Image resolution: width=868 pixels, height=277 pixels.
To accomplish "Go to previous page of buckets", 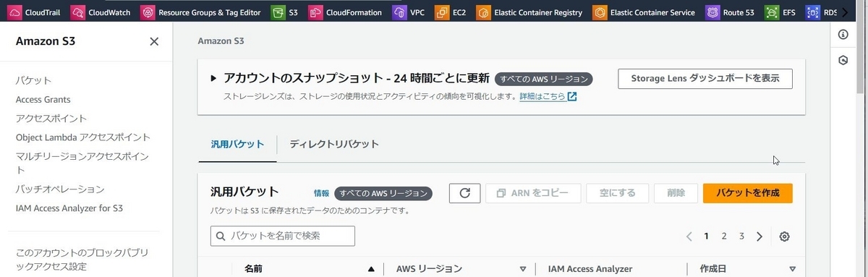I will click(689, 236).
